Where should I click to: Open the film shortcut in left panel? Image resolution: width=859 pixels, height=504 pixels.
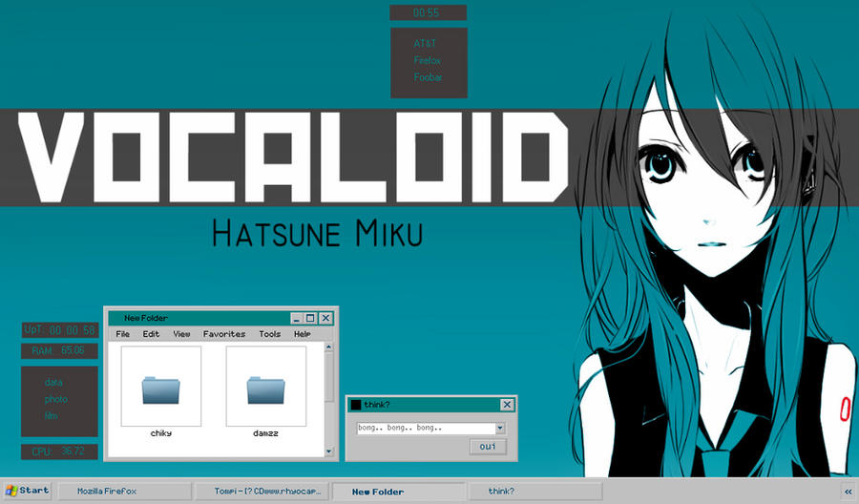tap(51, 416)
